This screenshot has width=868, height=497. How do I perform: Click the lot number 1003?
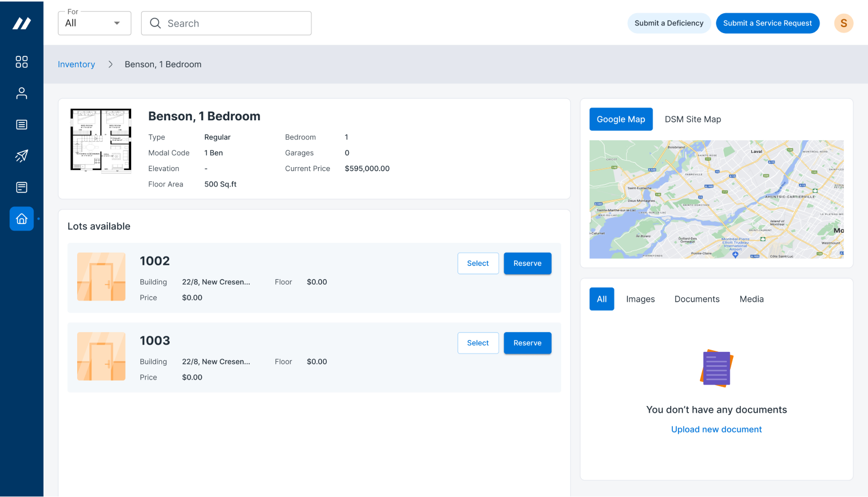click(x=155, y=341)
